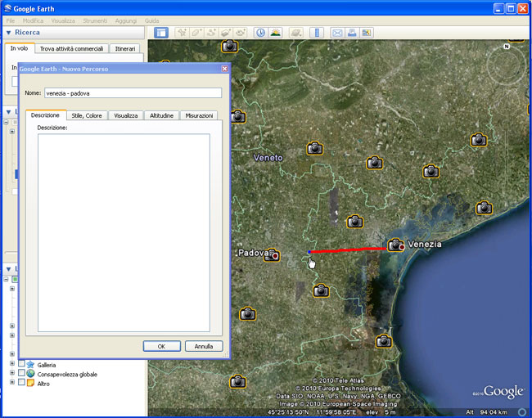Image resolution: width=532 pixels, height=418 pixels.
Task: Toggle the sunlight toolbar icon
Action: point(276,33)
